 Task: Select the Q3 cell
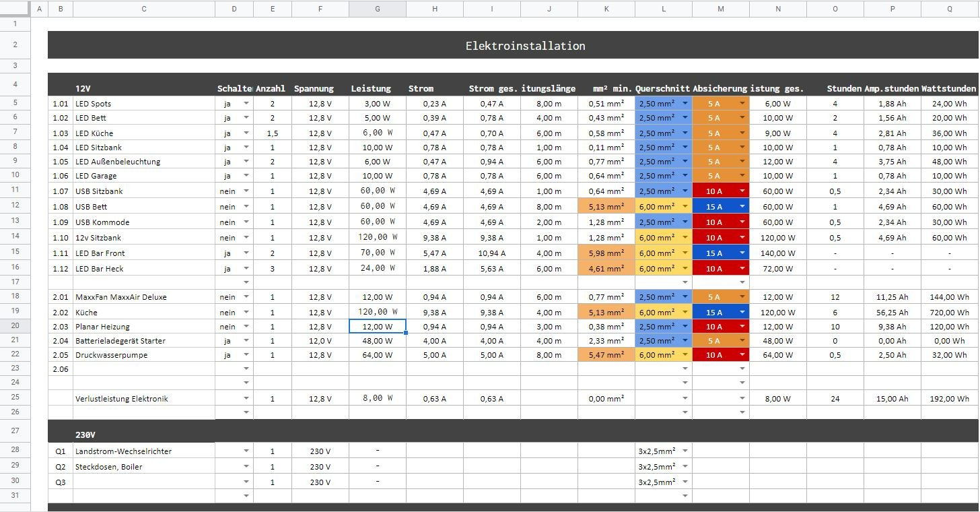61,482
